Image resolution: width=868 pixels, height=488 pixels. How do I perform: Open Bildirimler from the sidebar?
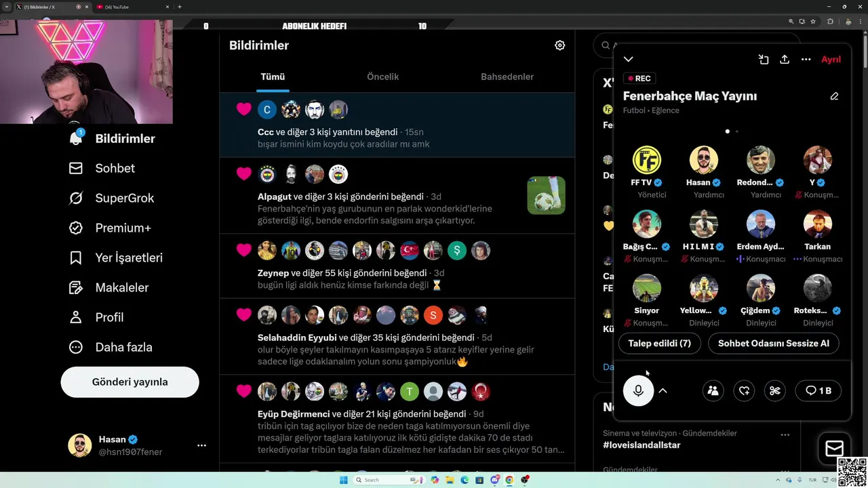[x=112, y=138]
